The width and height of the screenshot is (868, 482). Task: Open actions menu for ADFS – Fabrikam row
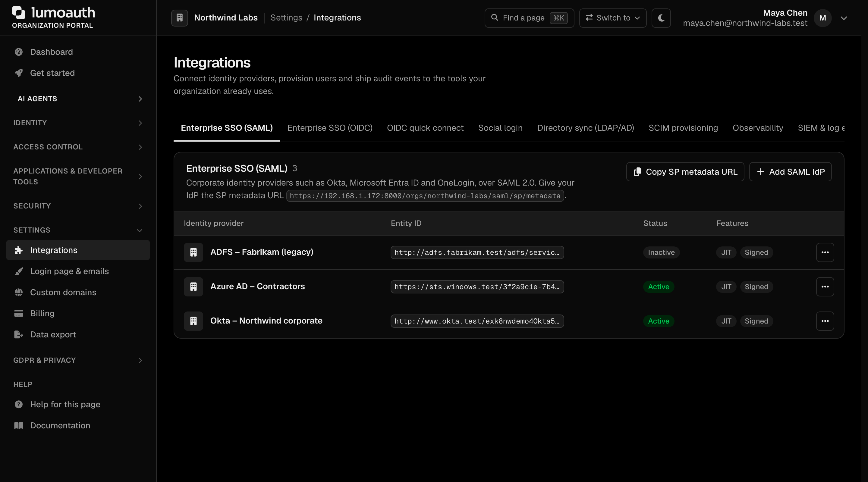pyautogui.click(x=825, y=252)
